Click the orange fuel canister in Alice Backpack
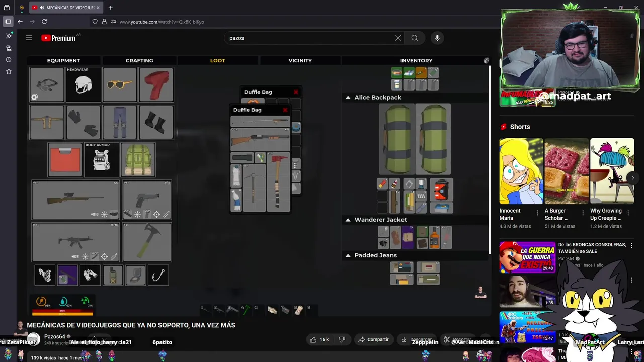Image resolution: width=644 pixels, height=362 pixels. (441, 190)
